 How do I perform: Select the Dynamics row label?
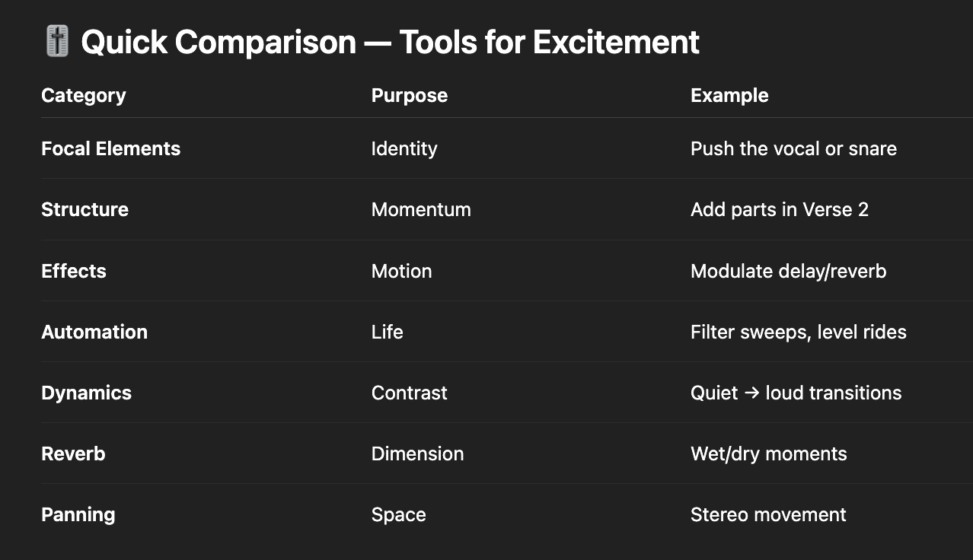point(86,393)
